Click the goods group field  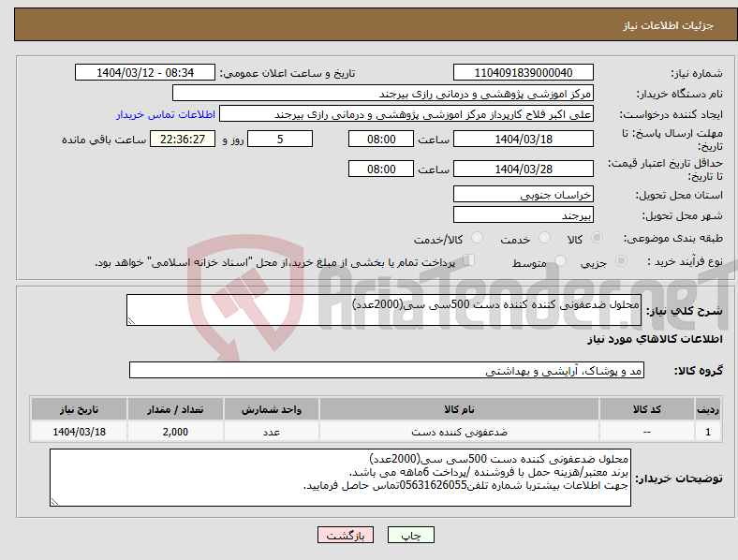point(387,370)
